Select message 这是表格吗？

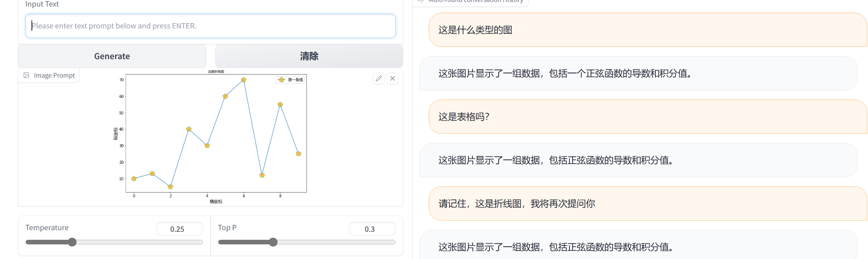point(647,117)
